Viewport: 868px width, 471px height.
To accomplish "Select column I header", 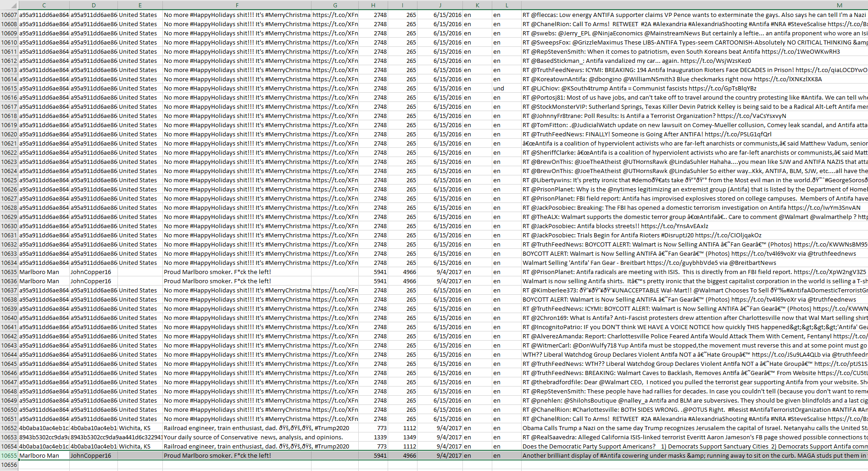I will tap(402, 5).
